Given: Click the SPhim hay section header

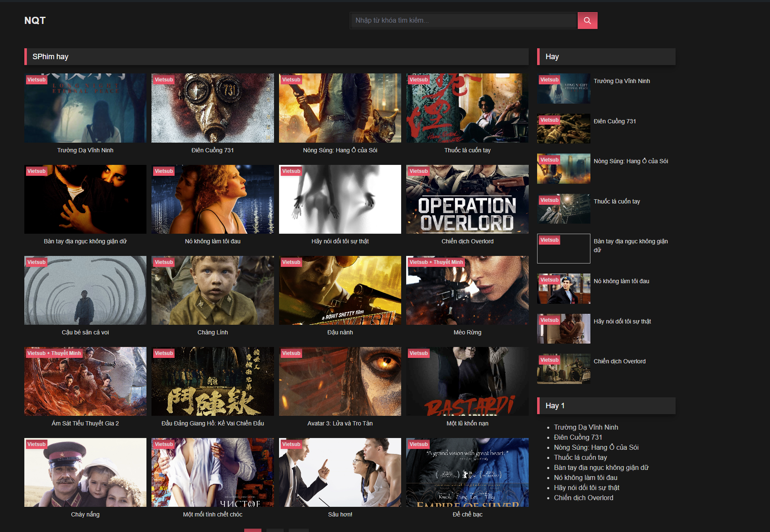Looking at the screenshot, I should [51, 56].
